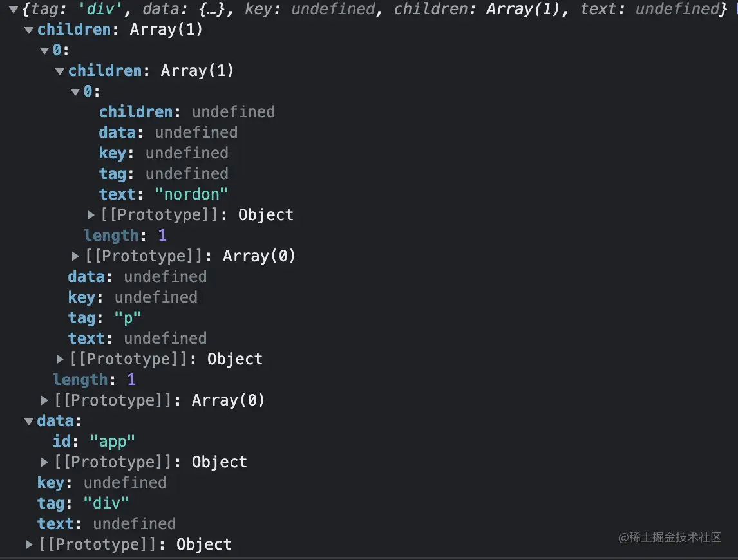Viewport: 738px width, 560px height.
Task: Collapse the innermost 0: entry triangle
Action: point(75,92)
